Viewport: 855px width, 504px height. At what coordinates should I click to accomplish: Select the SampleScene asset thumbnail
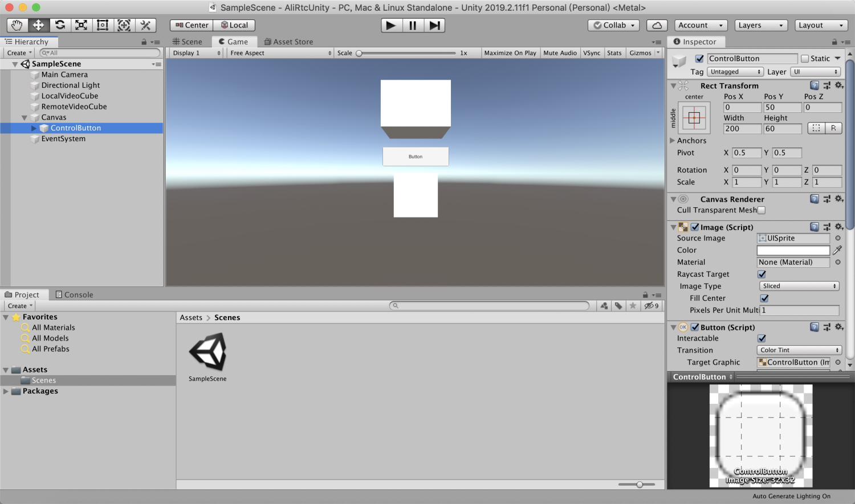pyautogui.click(x=207, y=353)
